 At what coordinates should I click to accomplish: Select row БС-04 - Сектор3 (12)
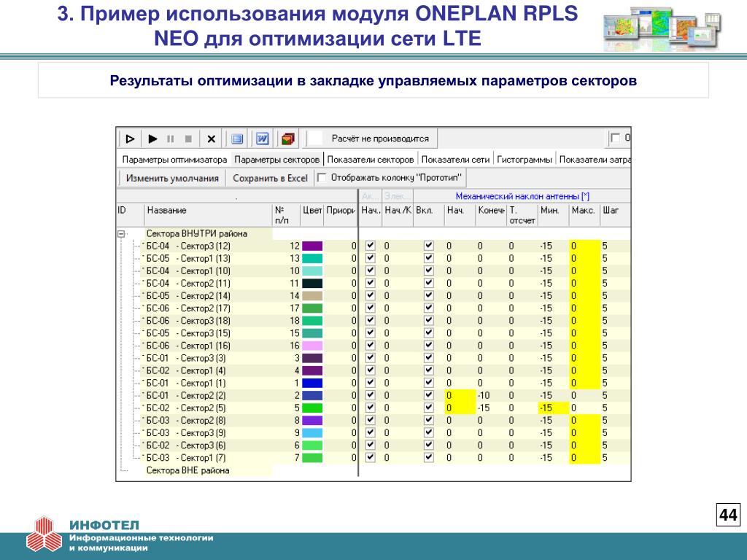tap(188, 246)
